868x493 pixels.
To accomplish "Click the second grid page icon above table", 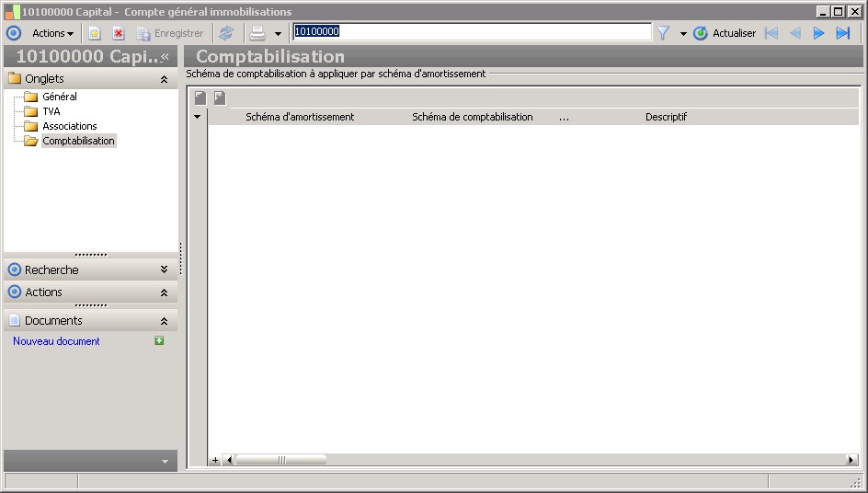I will tap(220, 98).
